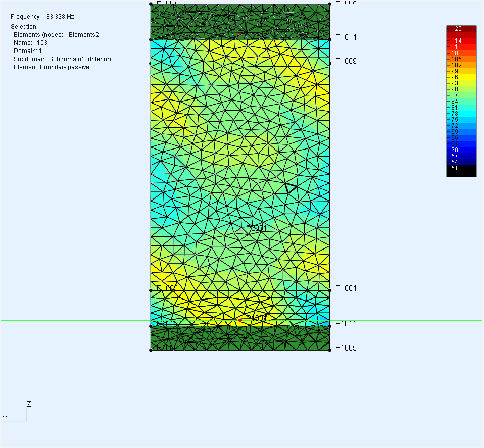
Task: Pick the 120 dark red legend swatch
Action: (x=461, y=29)
